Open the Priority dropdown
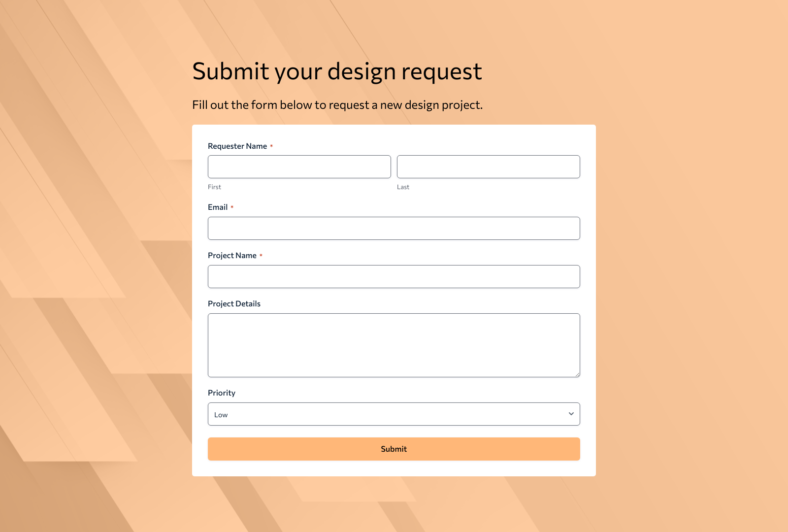The width and height of the screenshot is (788, 532). pyautogui.click(x=394, y=414)
